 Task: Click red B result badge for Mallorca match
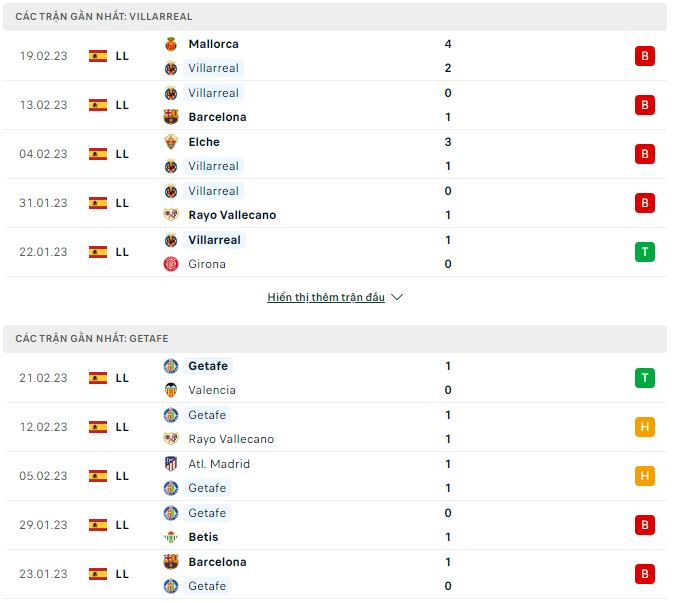(x=645, y=56)
